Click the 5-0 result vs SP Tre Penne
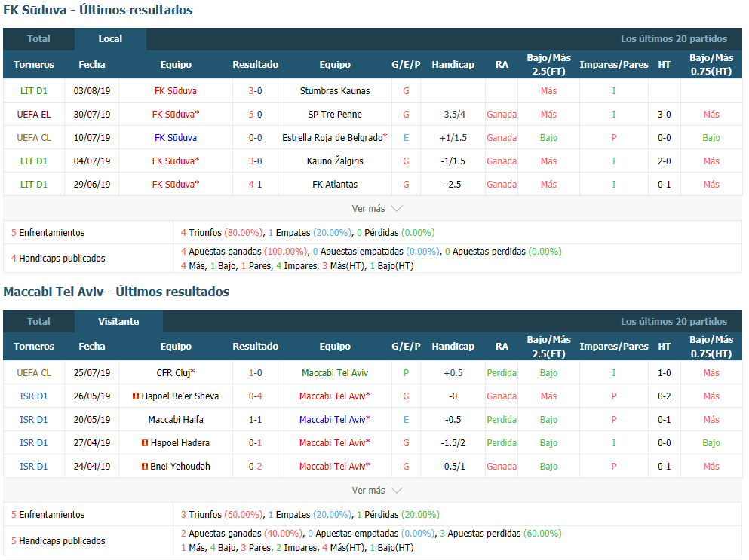Viewport: 749px width, 560px height. (256, 115)
